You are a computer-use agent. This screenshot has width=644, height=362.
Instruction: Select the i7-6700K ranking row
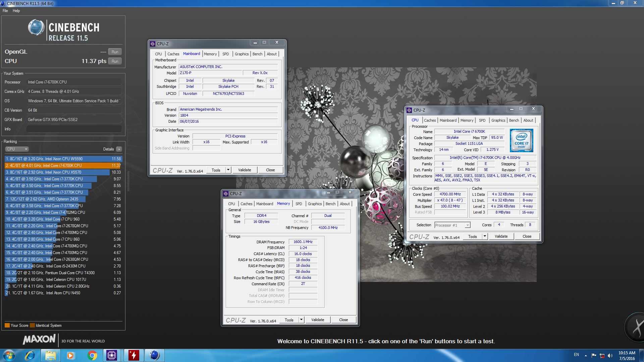pyautogui.click(x=63, y=166)
